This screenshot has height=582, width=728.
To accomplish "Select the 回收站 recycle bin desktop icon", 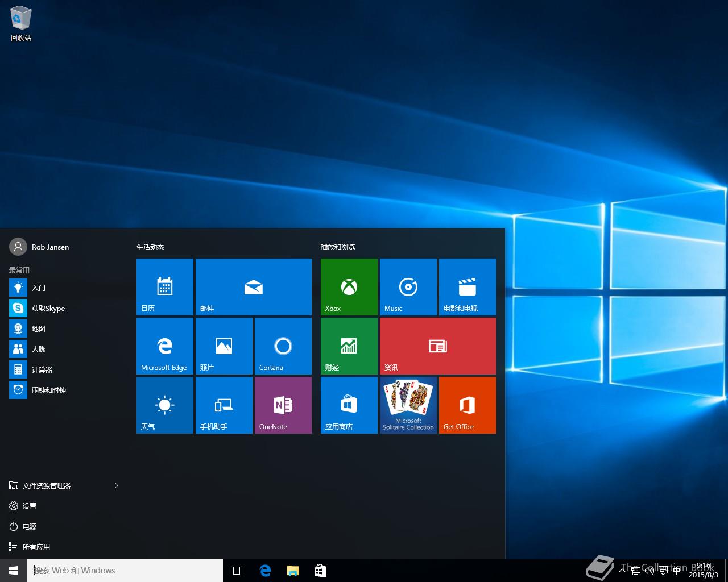I will point(21,24).
